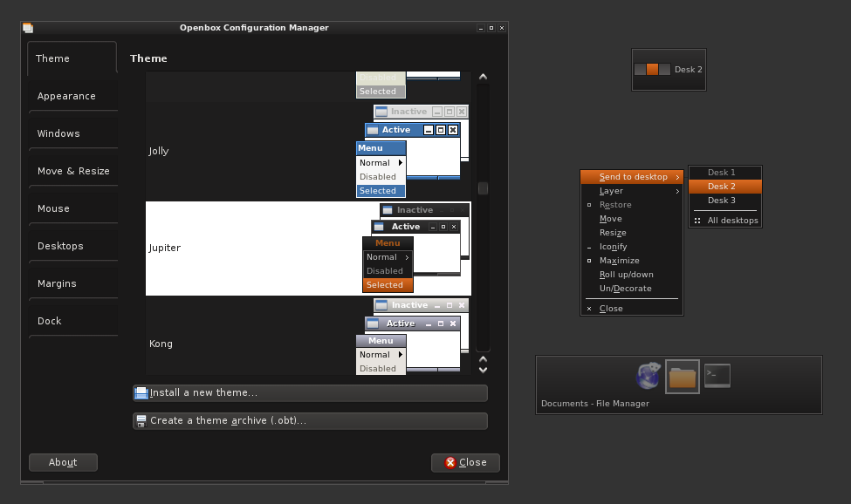Switch to the Margins tab

coord(73,283)
